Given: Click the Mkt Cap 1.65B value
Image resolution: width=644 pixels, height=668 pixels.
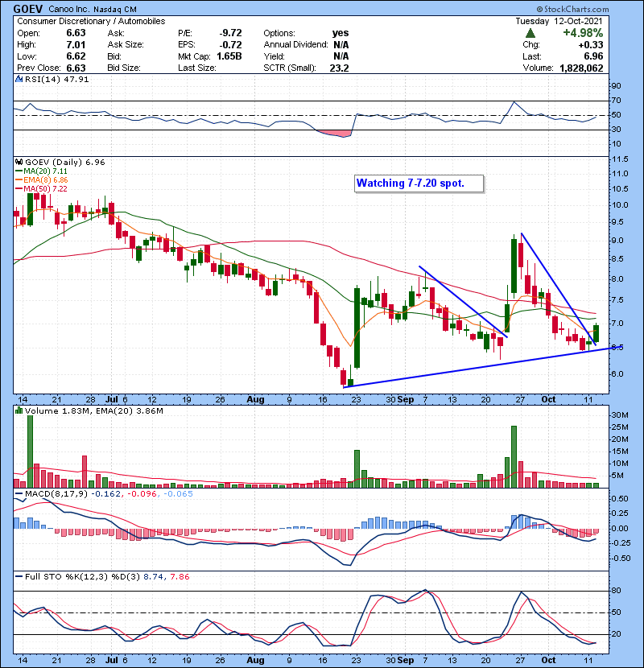Looking at the screenshot, I should pyautogui.click(x=229, y=56).
